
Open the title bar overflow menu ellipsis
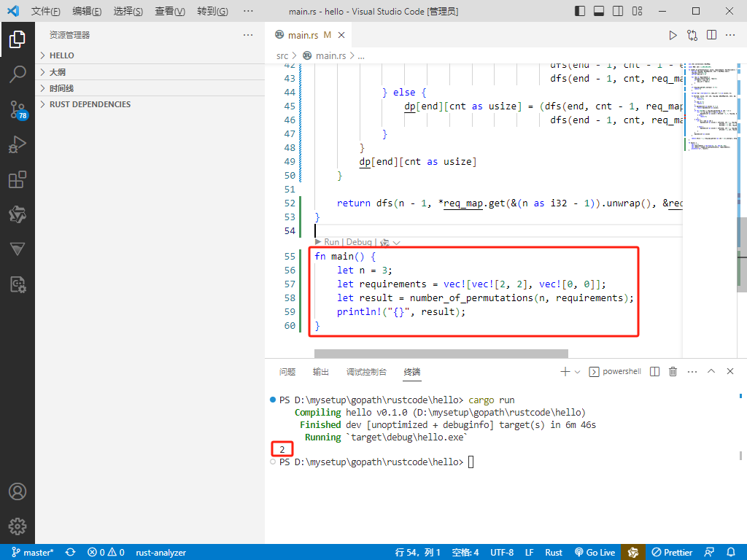[248, 11]
